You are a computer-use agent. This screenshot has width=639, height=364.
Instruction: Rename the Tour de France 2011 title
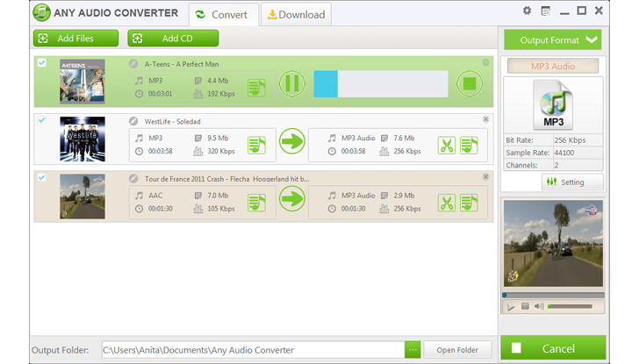tap(133, 178)
